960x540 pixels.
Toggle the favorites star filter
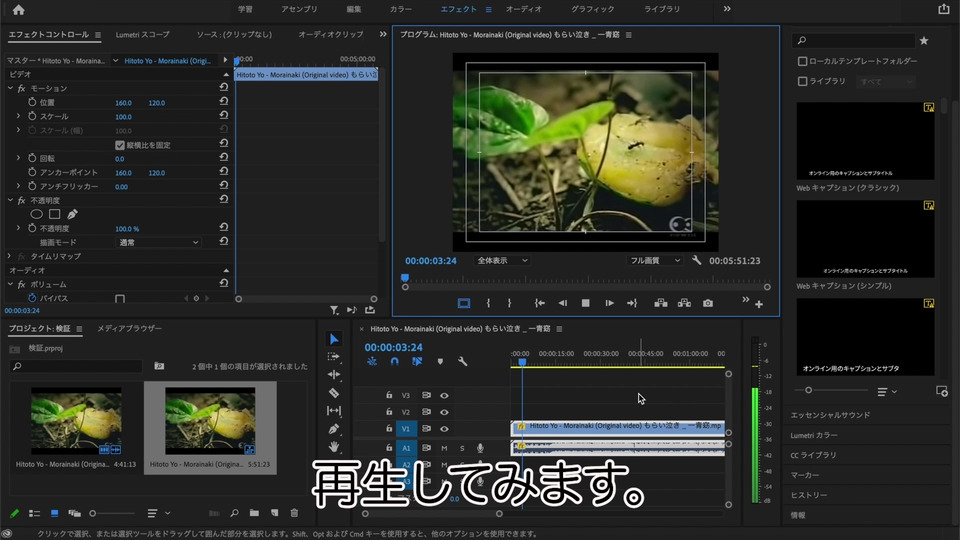pyautogui.click(x=924, y=41)
